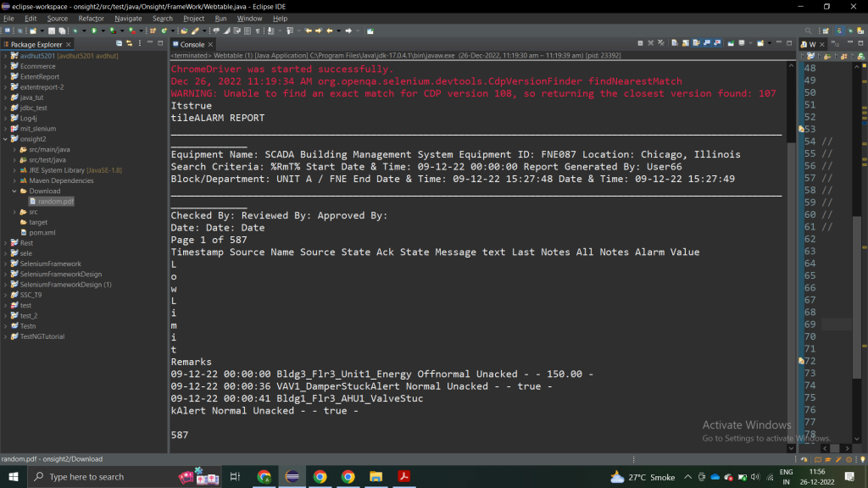Screen dimensions: 868x488
Task: Click the Terminate icon in Console toolbar
Action: [640, 43]
